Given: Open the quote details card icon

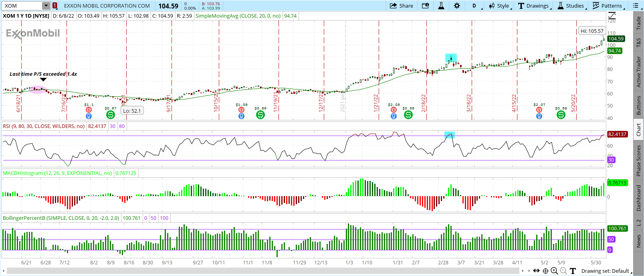Looking at the screenshot, I should pyautogui.click(x=425, y=6).
